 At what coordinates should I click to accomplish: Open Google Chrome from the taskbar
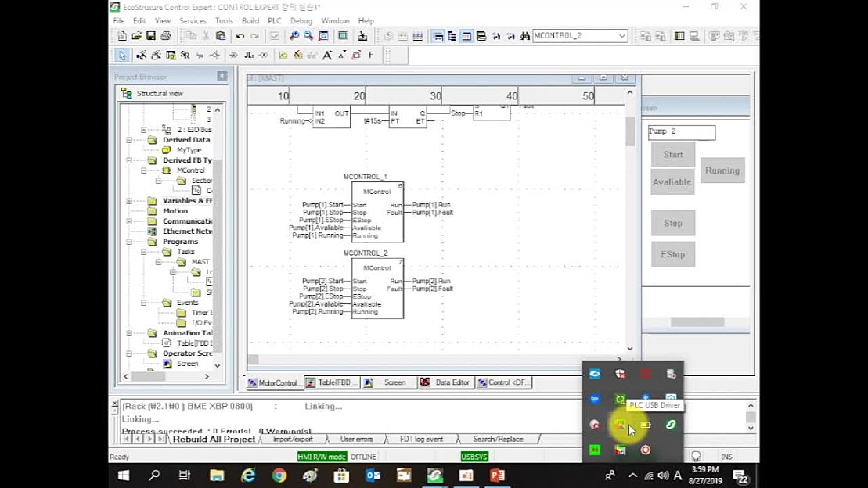(279, 475)
